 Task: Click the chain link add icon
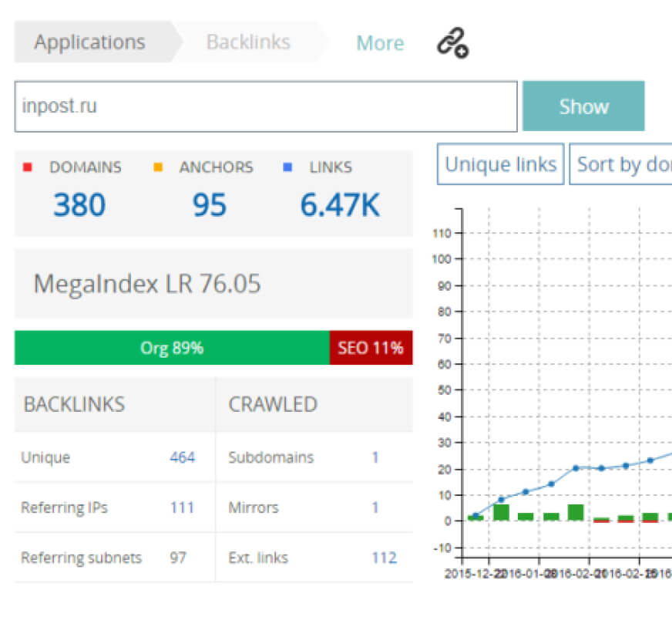click(x=453, y=43)
